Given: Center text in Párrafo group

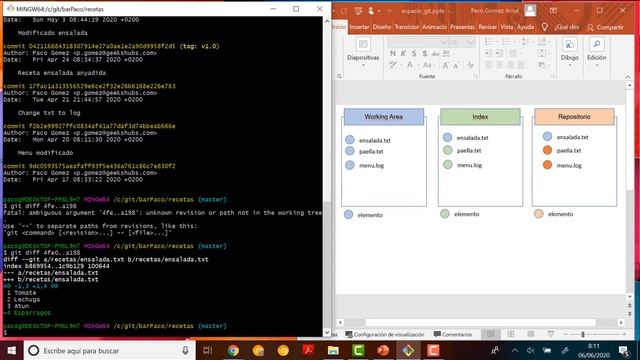Looking at the screenshot, I should (499, 65).
